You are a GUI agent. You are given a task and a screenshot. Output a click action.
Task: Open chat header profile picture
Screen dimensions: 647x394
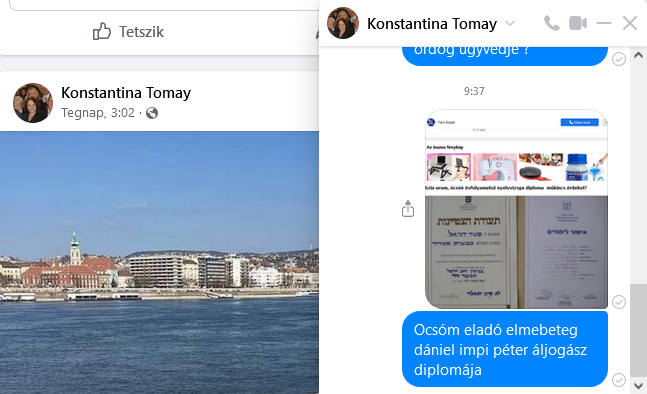(342, 23)
